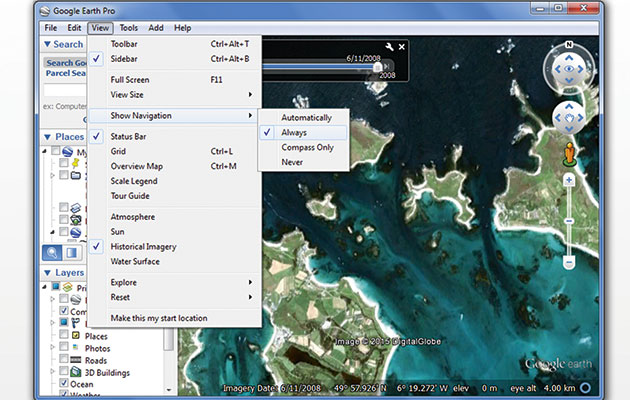Viewport: 630px width, 400px height.
Task: Select Compass Only navigation option
Action: 303,147
